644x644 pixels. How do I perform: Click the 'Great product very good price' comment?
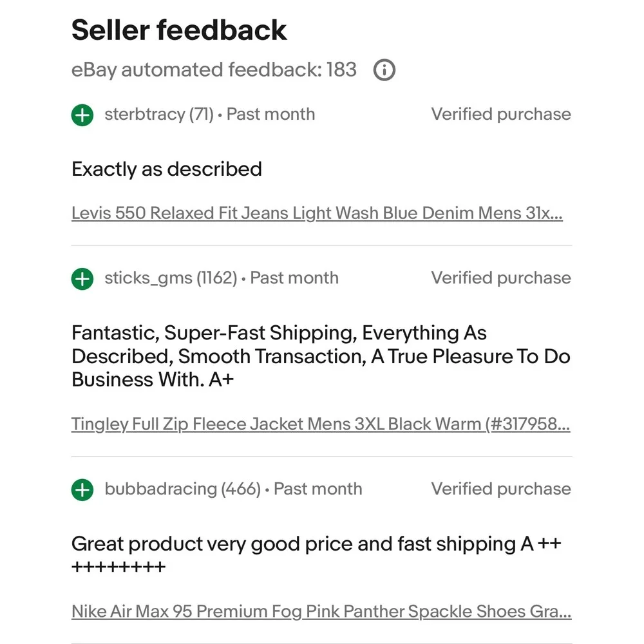(316, 555)
